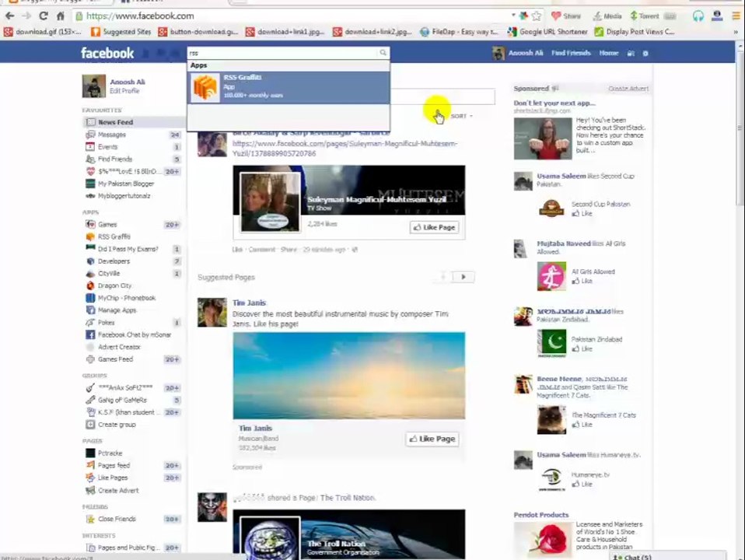
Task: Click the Second Cup Pakistan logo
Action: click(x=551, y=208)
